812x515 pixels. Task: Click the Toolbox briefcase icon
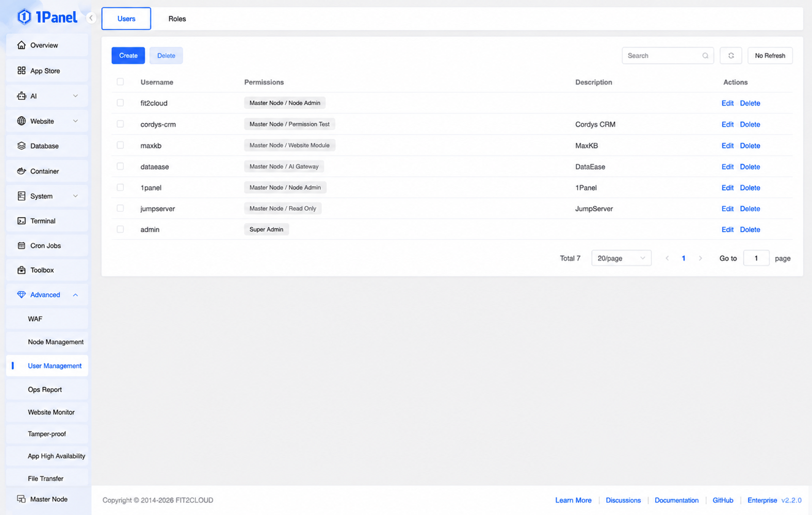point(21,270)
